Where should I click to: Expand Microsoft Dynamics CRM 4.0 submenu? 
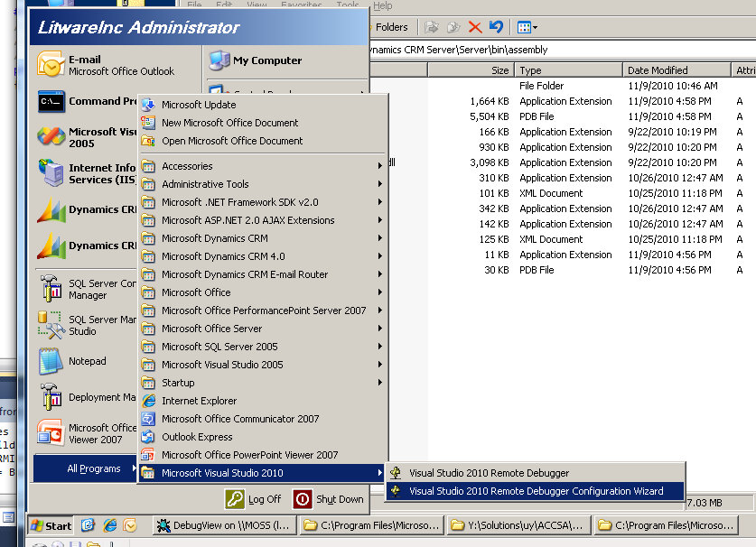(263, 256)
